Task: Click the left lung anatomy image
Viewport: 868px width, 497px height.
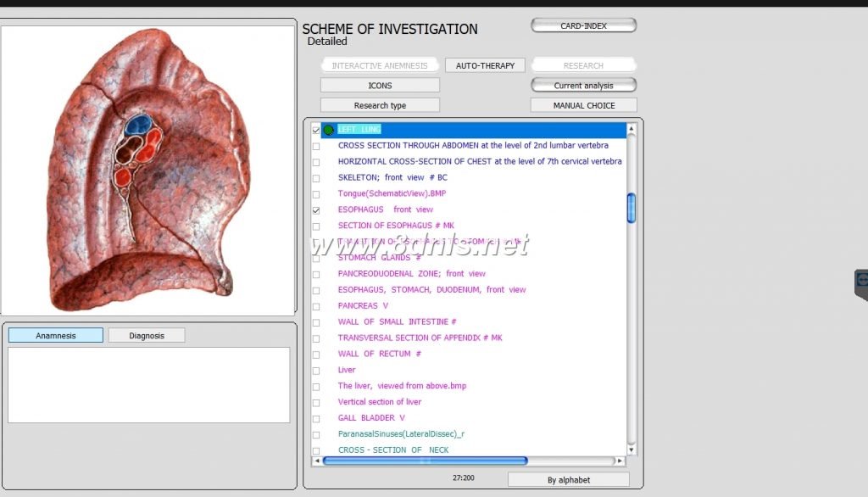Action: pyautogui.click(x=148, y=170)
